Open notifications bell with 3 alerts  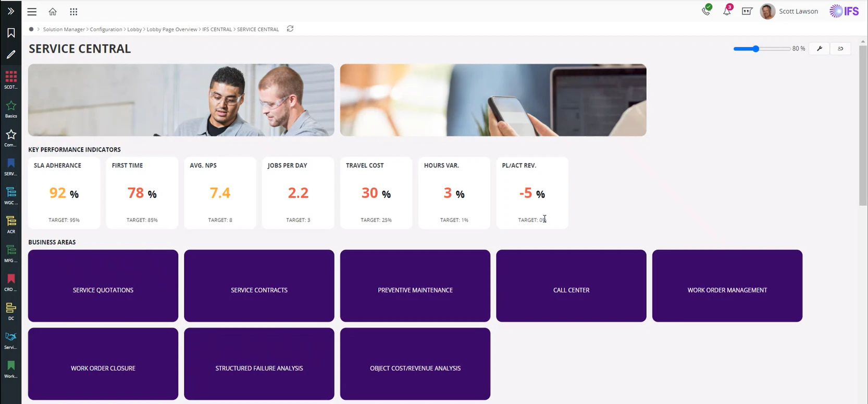coord(727,10)
